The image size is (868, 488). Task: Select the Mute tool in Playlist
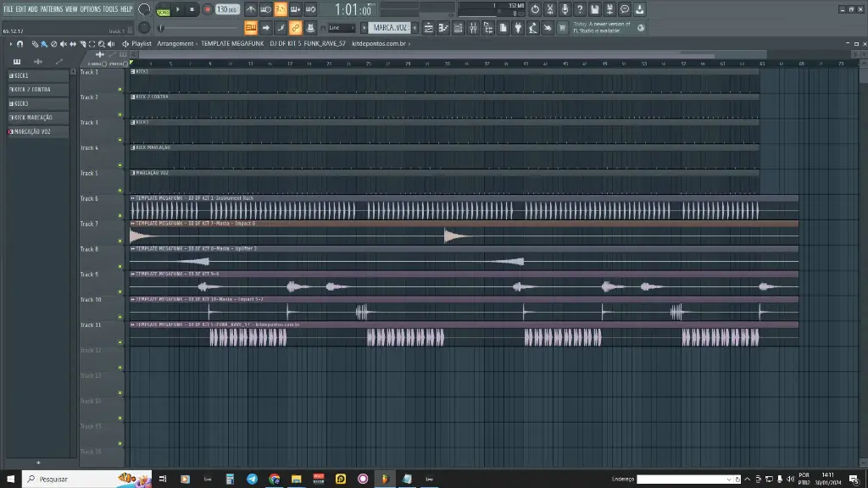63,44
